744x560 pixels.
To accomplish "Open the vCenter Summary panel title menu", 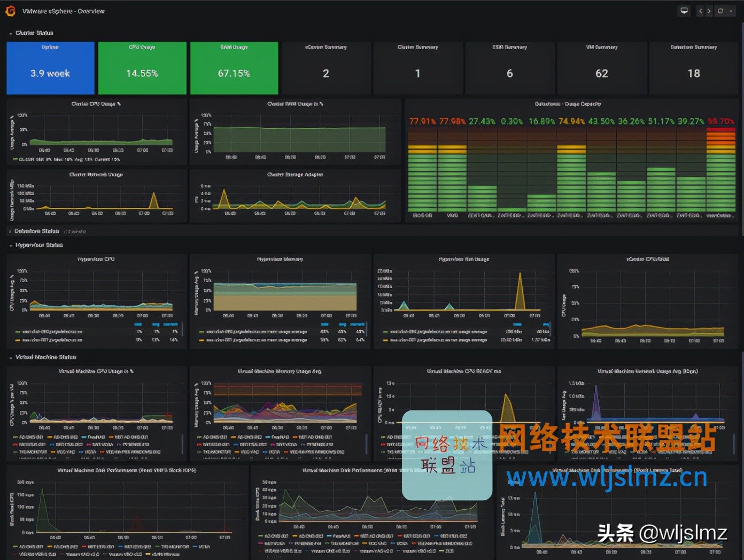I will pos(326,47).
